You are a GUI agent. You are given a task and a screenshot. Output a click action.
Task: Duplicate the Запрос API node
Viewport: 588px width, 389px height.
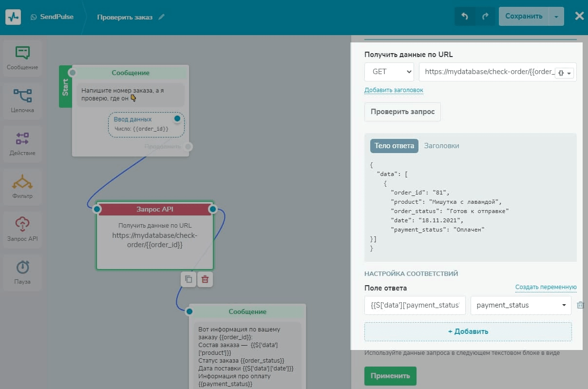click(188, 279)
